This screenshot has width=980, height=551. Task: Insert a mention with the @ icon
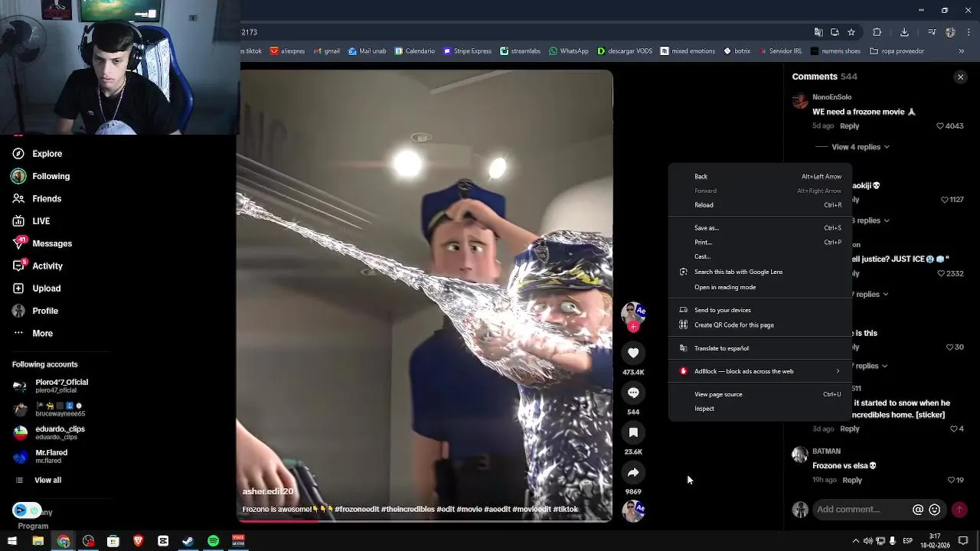(x=918, y=510)
